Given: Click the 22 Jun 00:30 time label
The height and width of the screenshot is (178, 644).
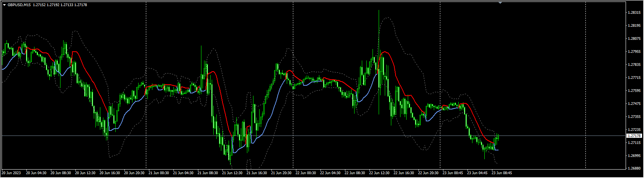Looking at the screenshot, I should (306, 173).
